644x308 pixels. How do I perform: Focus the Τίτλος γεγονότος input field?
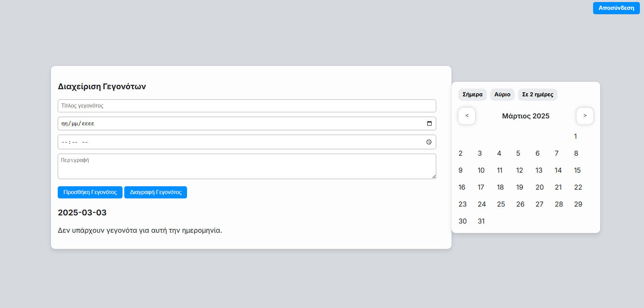point(247,106)
